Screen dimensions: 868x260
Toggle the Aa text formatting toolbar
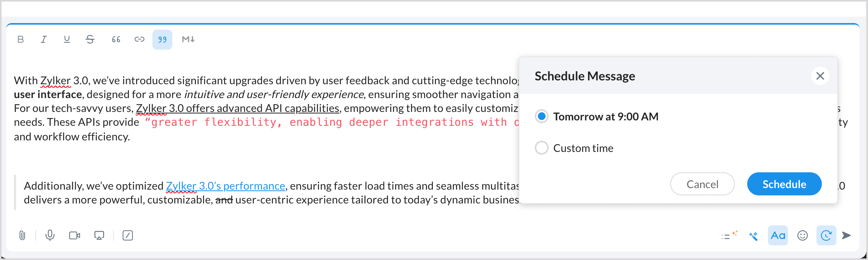(x=778, y=235)
